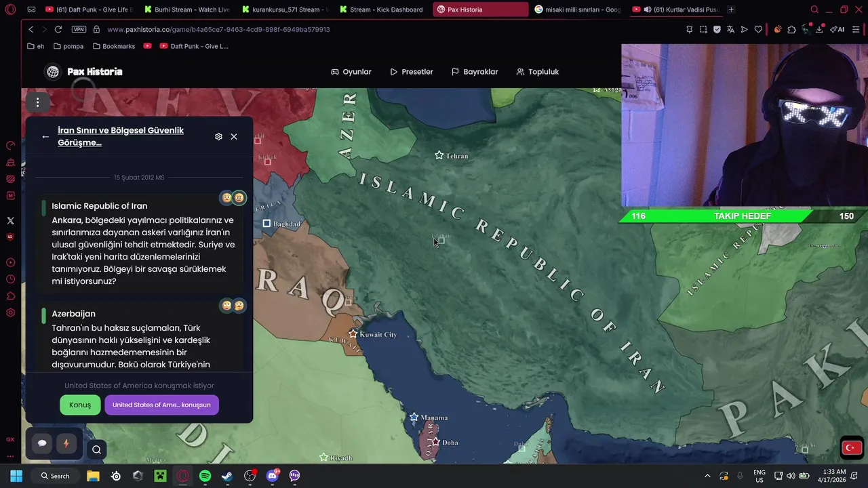Show hidden system tray icons
The height and width of the screenshot is (488, 868).
(707, 476)
